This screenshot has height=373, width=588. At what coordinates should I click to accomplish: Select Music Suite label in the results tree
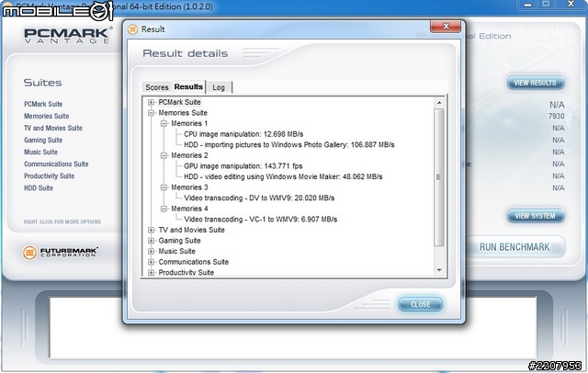tap(176, 251)
